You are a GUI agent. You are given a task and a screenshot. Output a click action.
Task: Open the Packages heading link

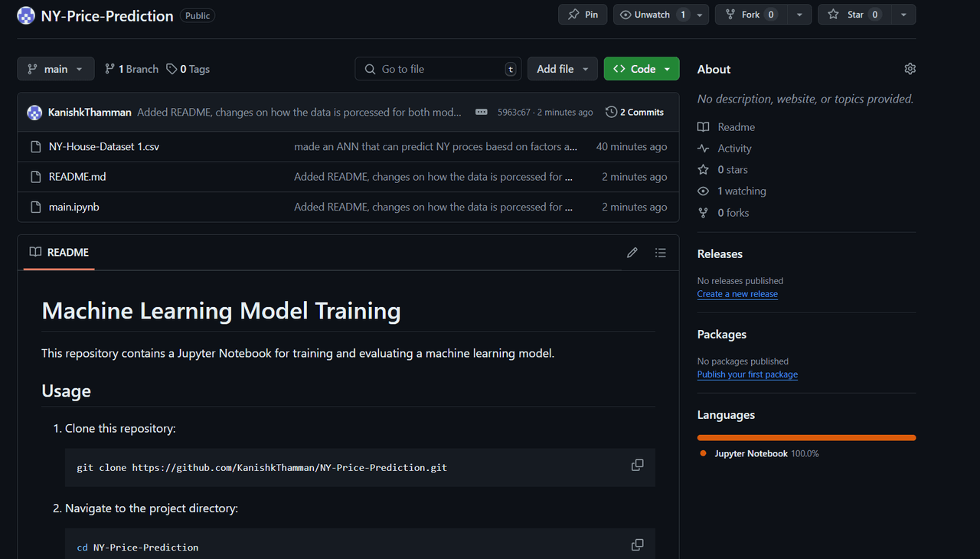pyautogui.click(x=722, y=334)
